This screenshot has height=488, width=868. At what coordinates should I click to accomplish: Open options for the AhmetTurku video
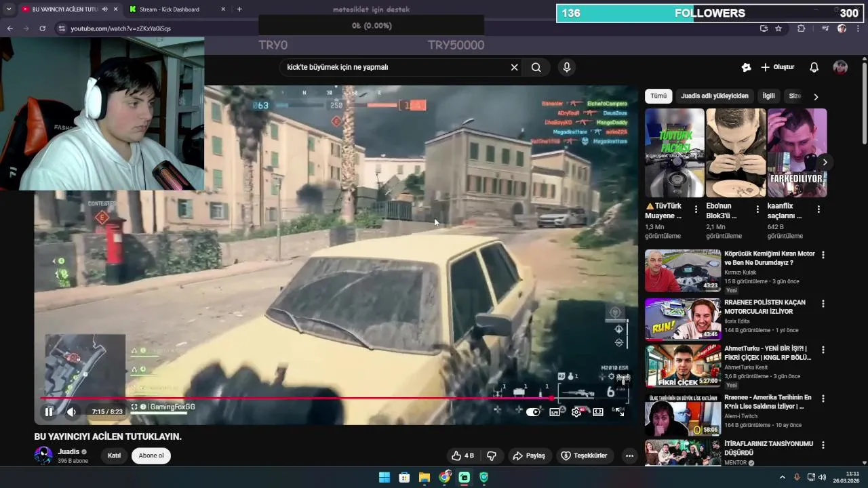[x=823, y=350]
